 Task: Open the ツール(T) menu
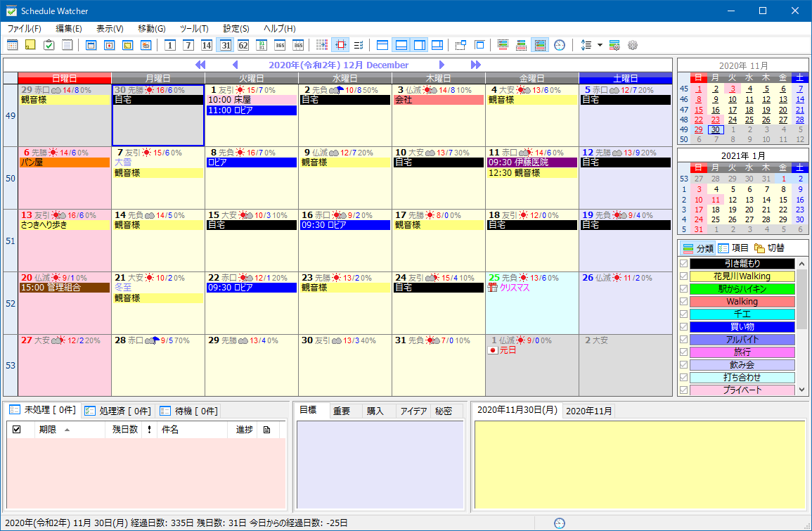coord(194,29)
